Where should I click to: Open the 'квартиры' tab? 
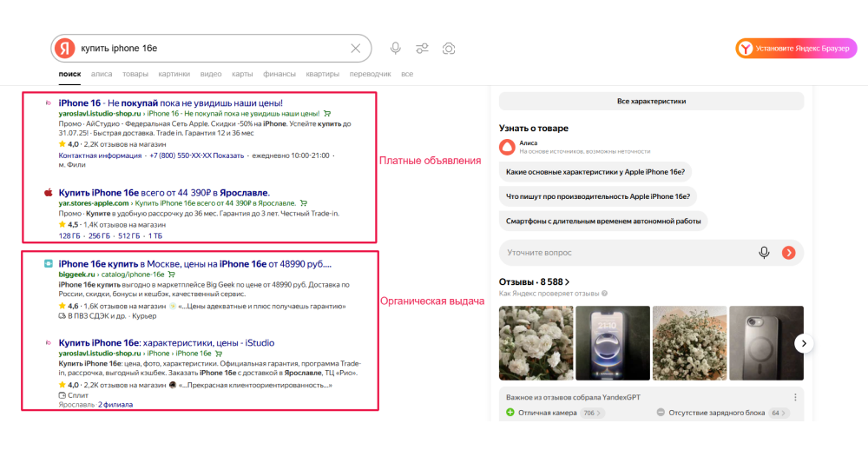[323, 74]
